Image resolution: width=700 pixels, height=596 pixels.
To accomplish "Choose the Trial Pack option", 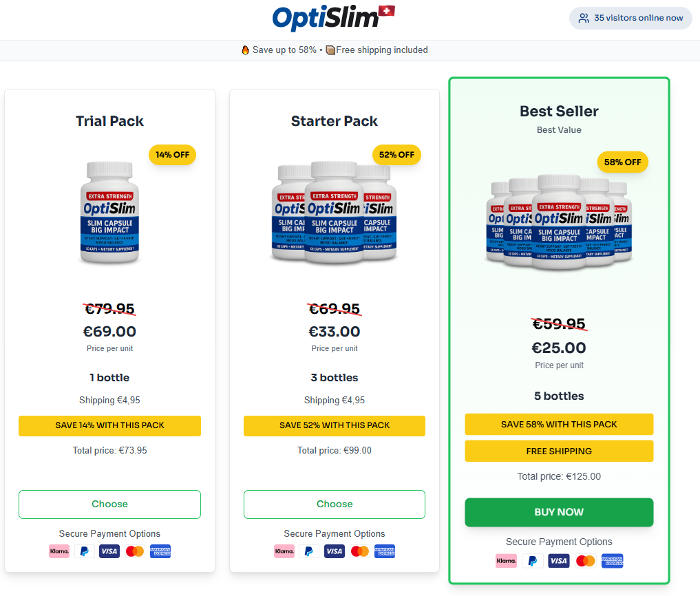I will 109,504.
